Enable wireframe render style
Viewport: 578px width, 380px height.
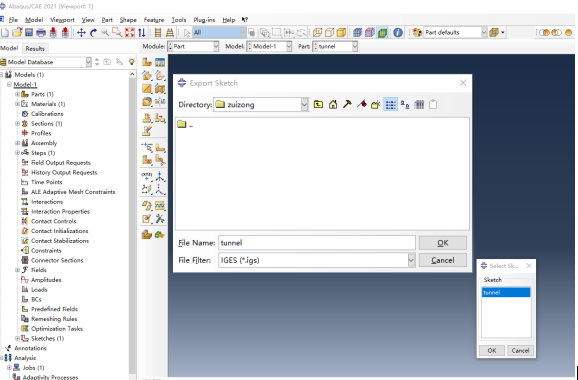coord(317,32)
